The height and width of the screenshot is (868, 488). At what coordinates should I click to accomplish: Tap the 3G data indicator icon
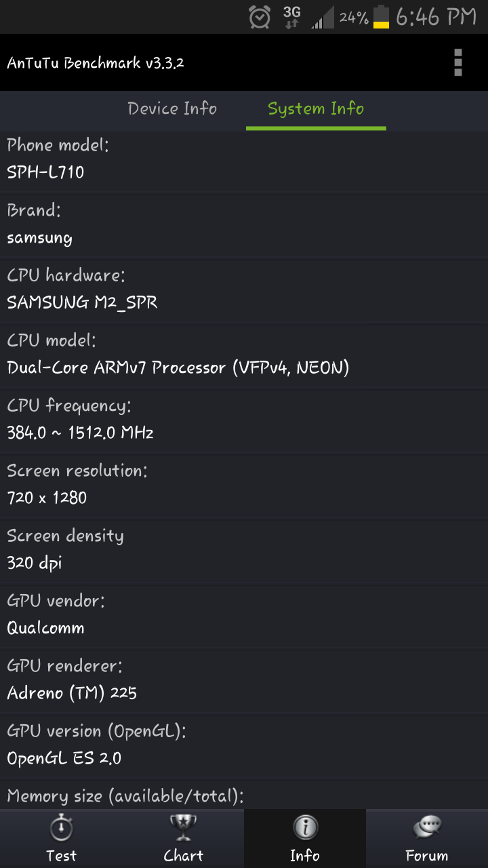click(x=291, y=17)
